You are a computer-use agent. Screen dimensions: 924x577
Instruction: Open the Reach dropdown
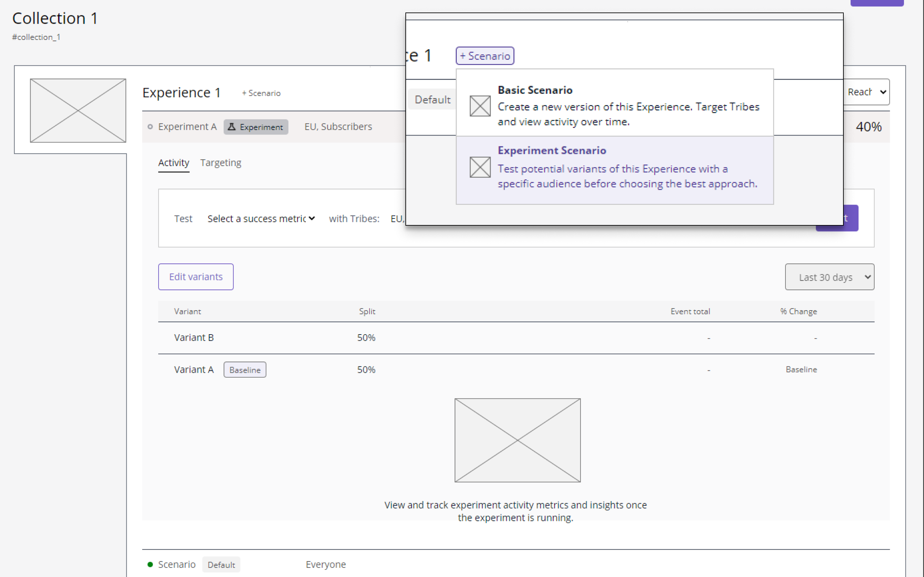pyautogui.click(x=866, y=92)
